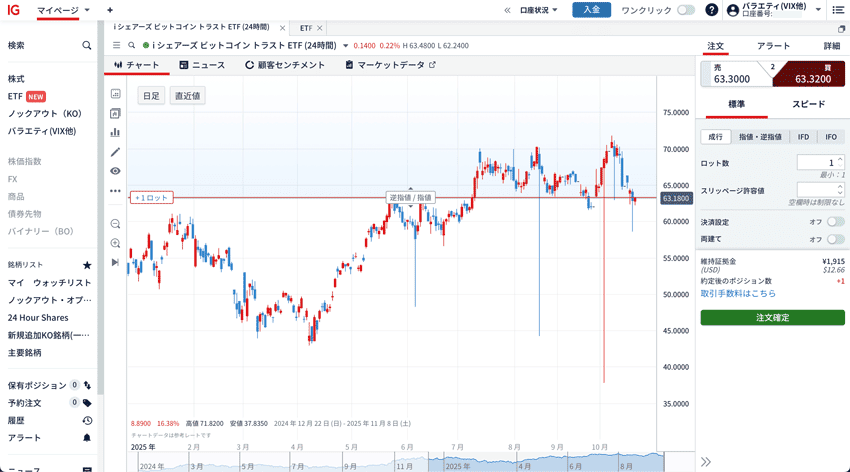Click the eye visibility icon in chart toolbar
Screen dimensions: 850x472
pos(115,171)
